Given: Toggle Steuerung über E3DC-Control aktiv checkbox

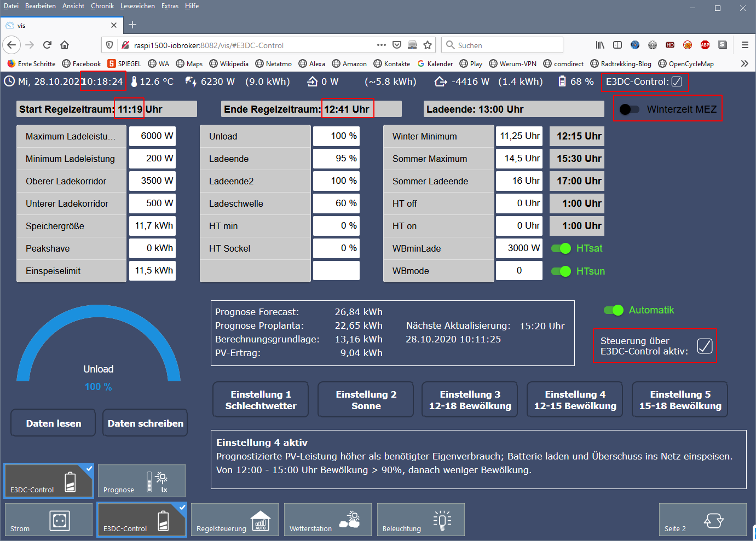Looking at the screenshot, I should 705,346.
